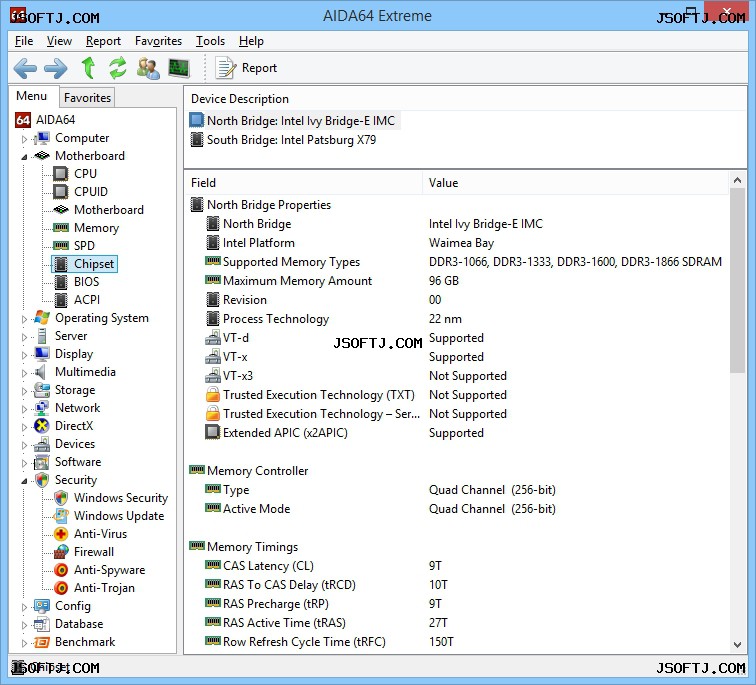Click the Firewall brick wall icon
This screenshot has height=685, width=756.
pyautogui.click(x=61, y=551)
